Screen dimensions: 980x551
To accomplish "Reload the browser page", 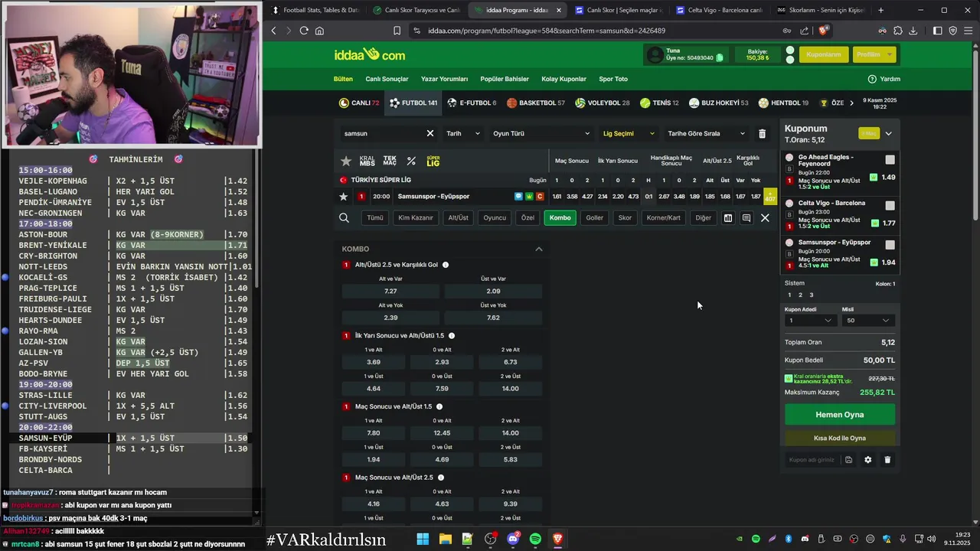I will (304, 31).
